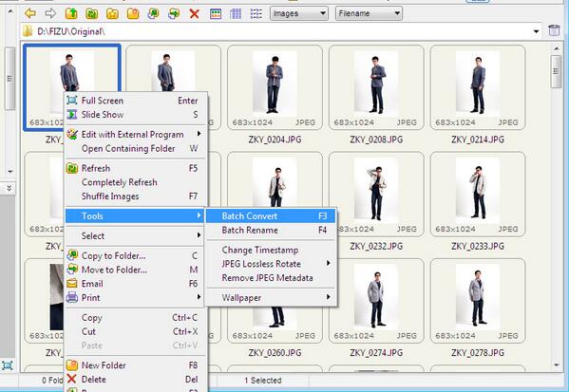569x392 pixels.
Task: Click the double-chevron collapse button in left panel
Action: point(9,188)
